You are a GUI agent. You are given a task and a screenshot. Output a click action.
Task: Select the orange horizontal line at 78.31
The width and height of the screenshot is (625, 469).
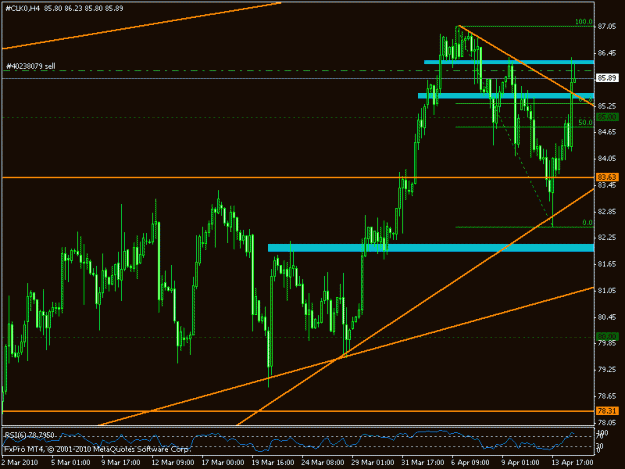(298, 411)
